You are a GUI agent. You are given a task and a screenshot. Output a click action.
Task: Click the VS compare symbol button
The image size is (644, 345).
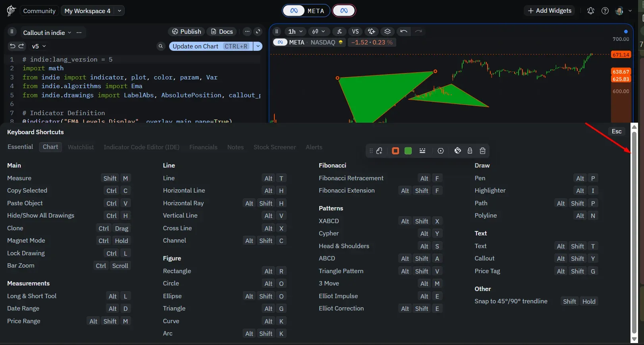coord(355,32)
